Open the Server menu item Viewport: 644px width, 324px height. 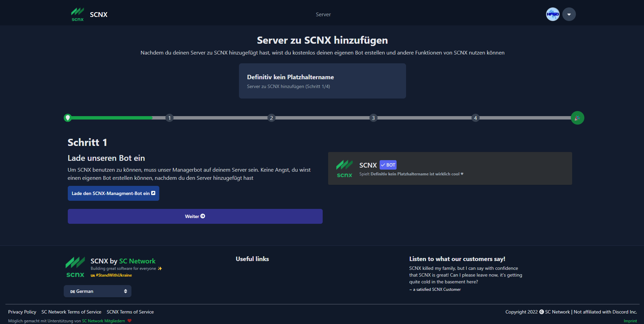point(323,15)
